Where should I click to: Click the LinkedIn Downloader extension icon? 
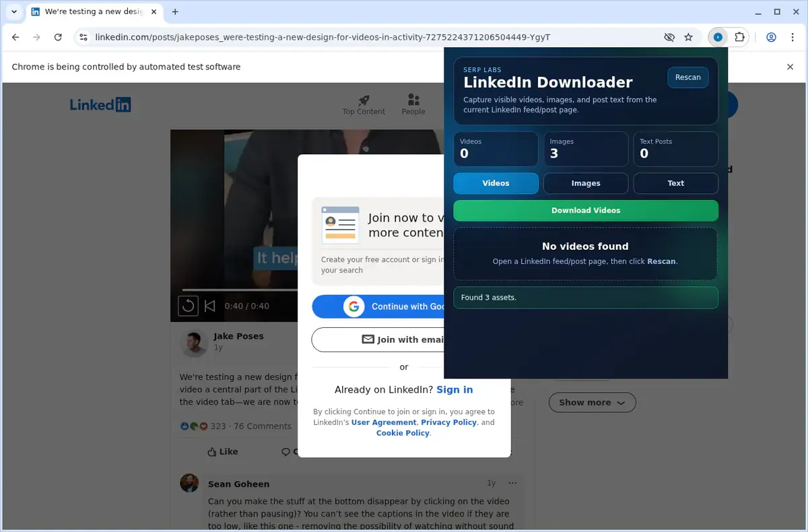(718, 37)
